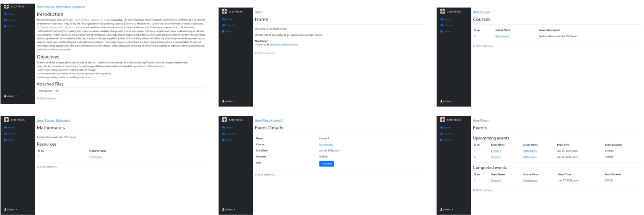Open the Mathematics course link in the Courses table
Image resolution: width=644 pixels, height=215 pixels.
click(502, 36)
